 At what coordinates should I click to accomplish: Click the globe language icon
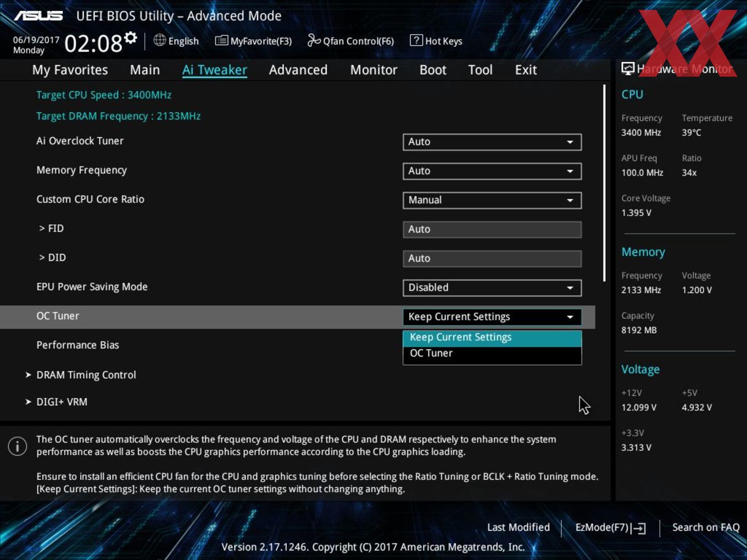point(159,40)
